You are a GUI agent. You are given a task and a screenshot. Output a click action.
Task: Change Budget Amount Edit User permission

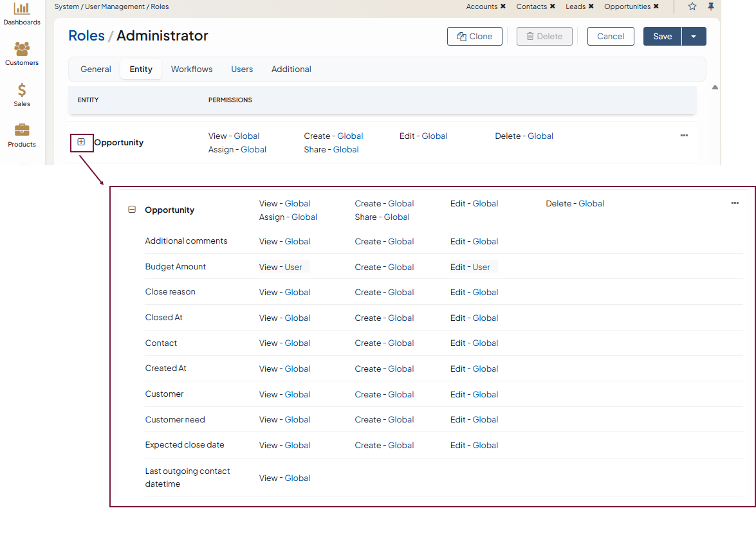(x=481, y=267)
